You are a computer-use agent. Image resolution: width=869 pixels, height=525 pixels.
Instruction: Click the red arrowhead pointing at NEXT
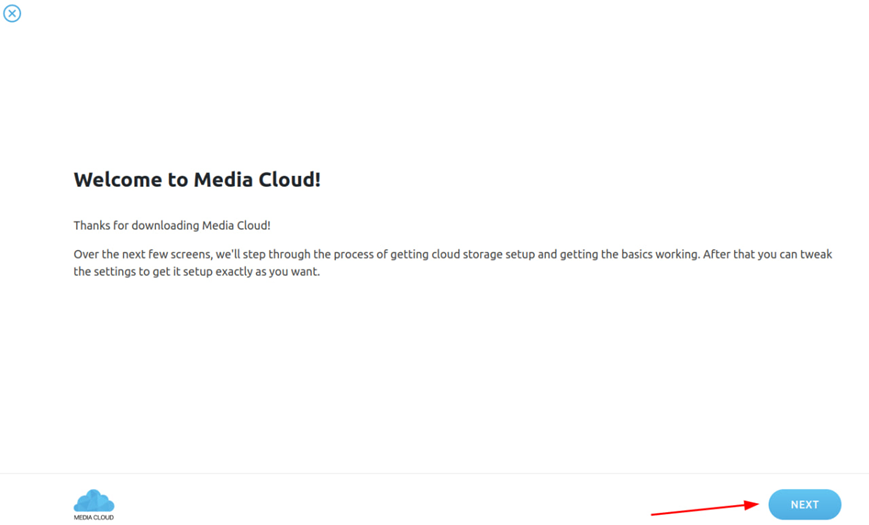pos(752,506)
